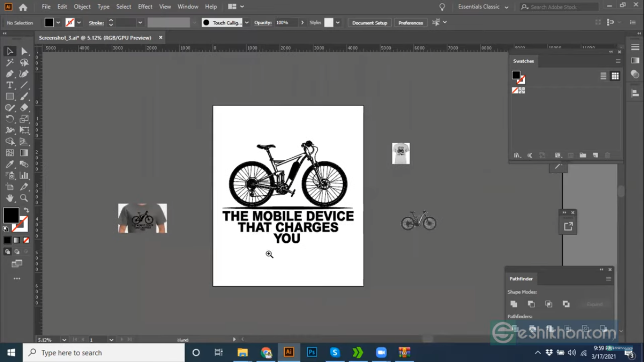The width and height of the screenshot is (644, 362).
Task: Open the Essentials Classic workspace dropdown
Action: click(483, 7)
